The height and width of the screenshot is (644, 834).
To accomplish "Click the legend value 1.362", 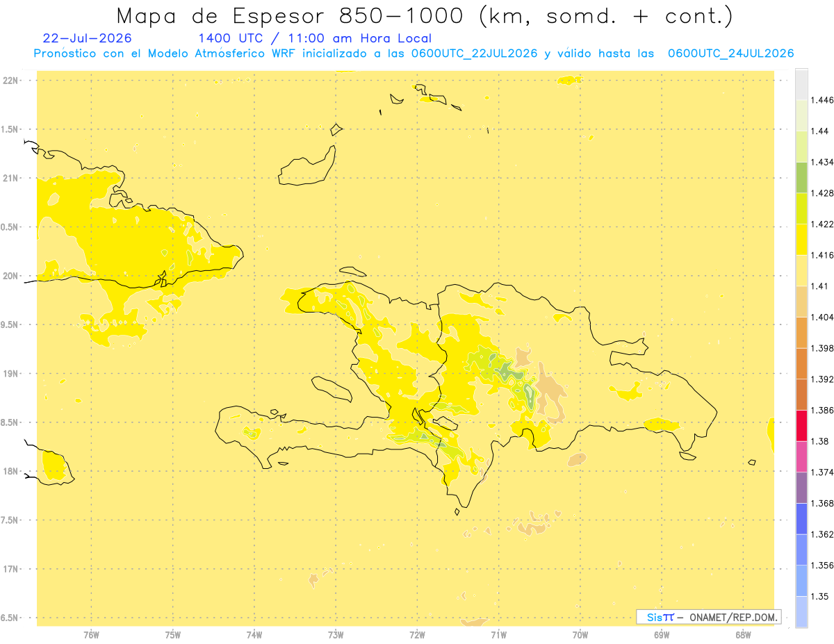I will point(821,534).
